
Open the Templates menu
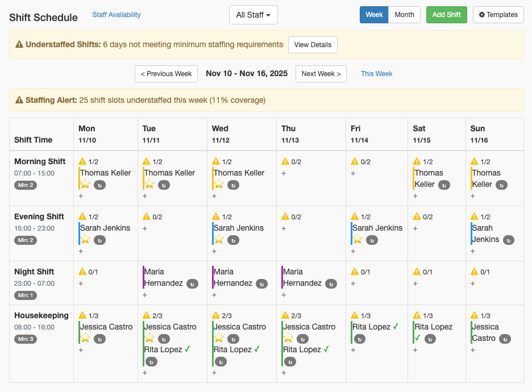498,15
